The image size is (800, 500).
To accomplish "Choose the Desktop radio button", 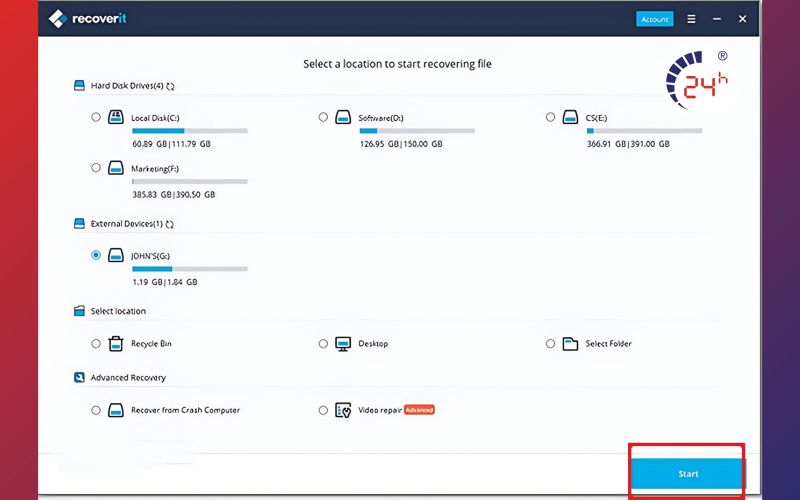I will (323, 343).
